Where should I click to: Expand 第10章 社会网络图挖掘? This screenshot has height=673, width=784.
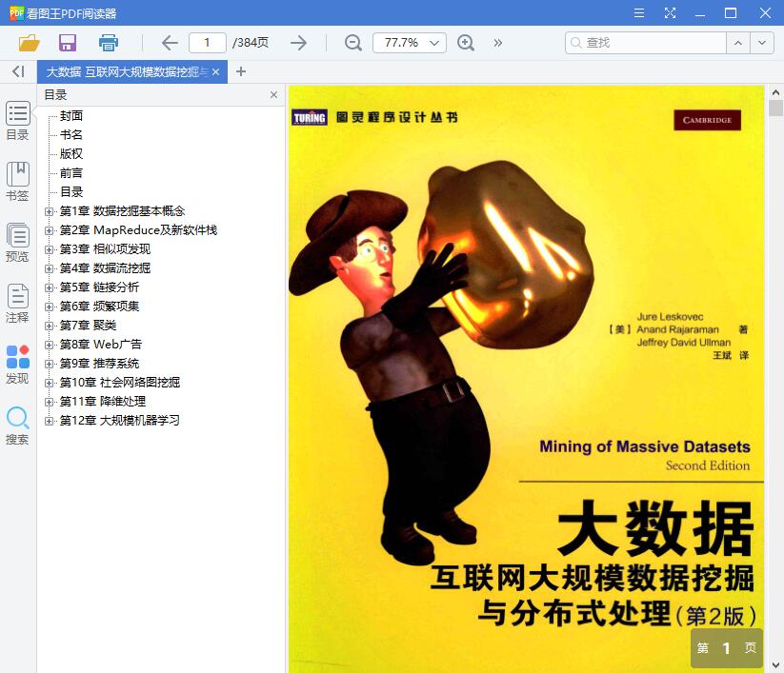[x=49, y=383]
